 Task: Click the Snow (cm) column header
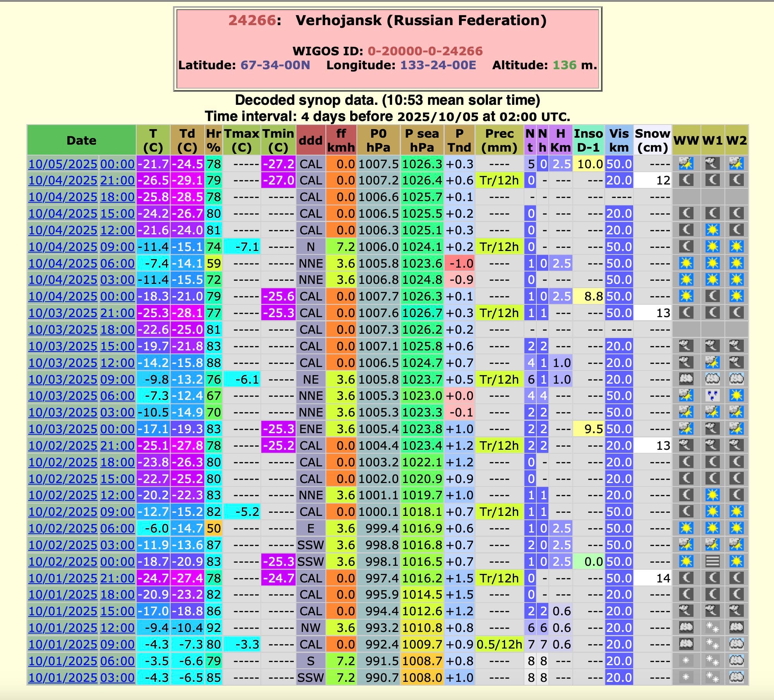[x=652, y=140]
